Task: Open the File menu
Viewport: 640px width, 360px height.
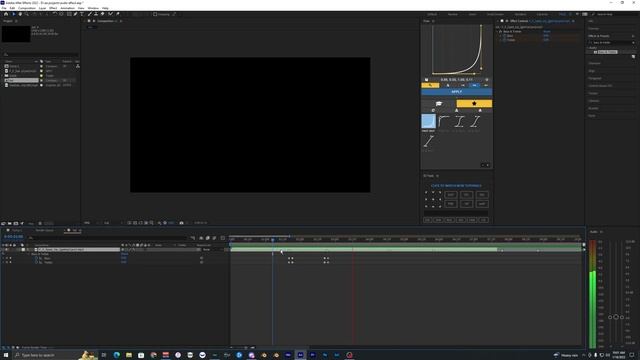Action: click(4, 8)
